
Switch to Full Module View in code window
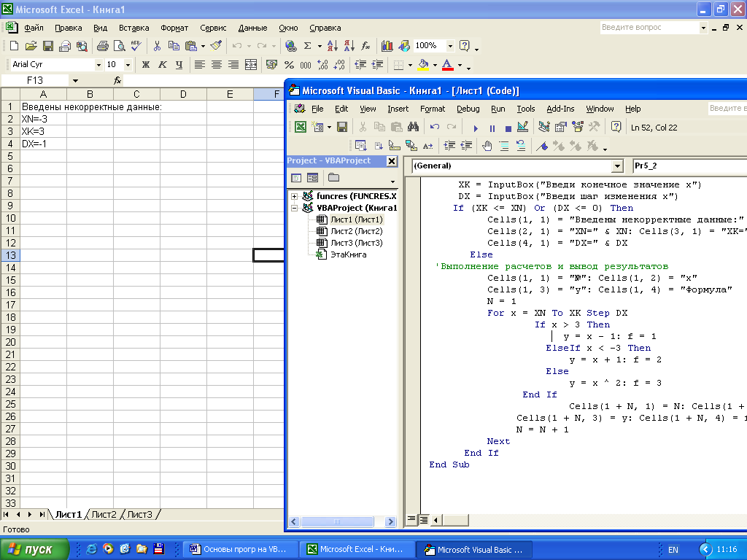tap(423, 519)
